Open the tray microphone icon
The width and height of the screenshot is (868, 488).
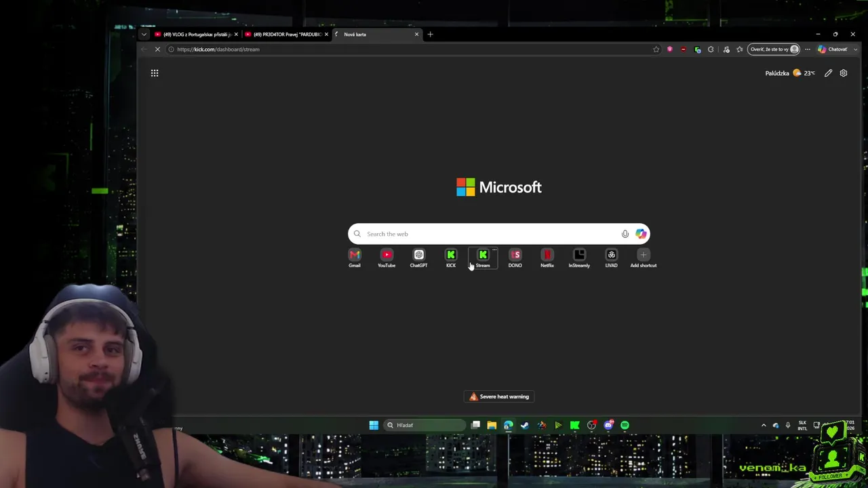coord(788,425)
